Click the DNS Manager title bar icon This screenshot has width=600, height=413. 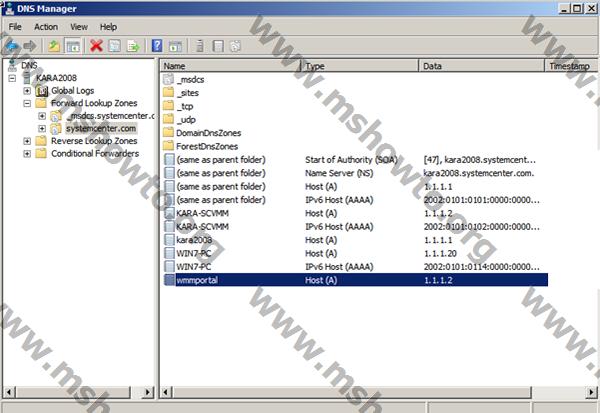[9, 8]
